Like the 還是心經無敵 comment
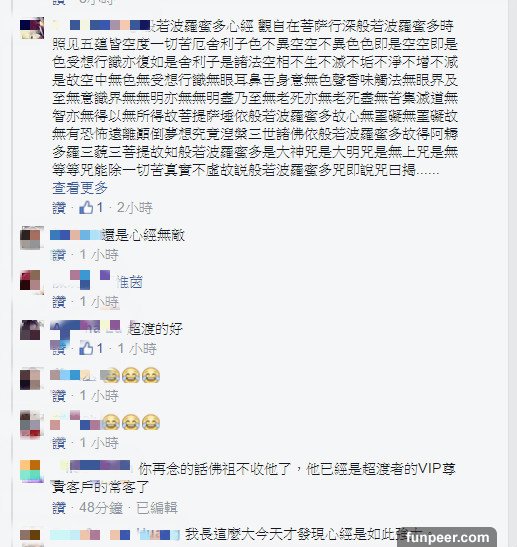Image resolution: width=517 pixels, height=547 pixels. point(59,255)
